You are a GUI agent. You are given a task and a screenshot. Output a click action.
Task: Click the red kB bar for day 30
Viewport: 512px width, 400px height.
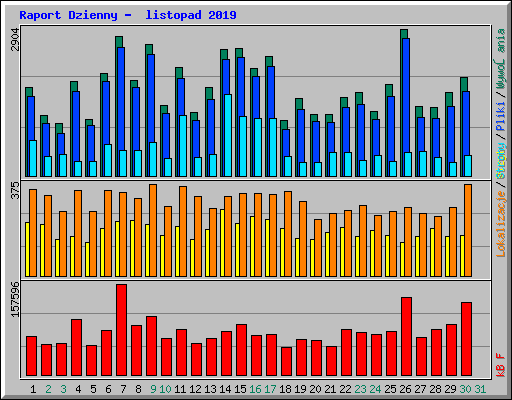[x=466, y=339]
